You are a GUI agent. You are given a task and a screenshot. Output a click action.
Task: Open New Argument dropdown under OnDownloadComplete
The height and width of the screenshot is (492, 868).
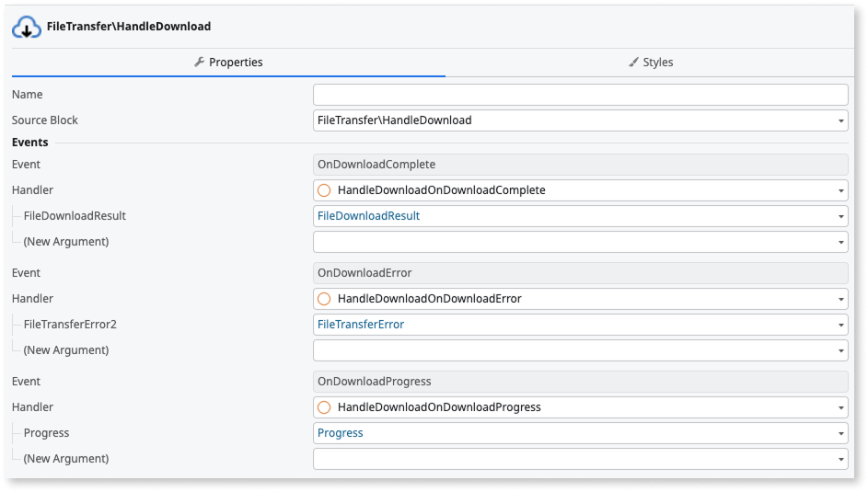pyautogui.click(x=840, y=242)
